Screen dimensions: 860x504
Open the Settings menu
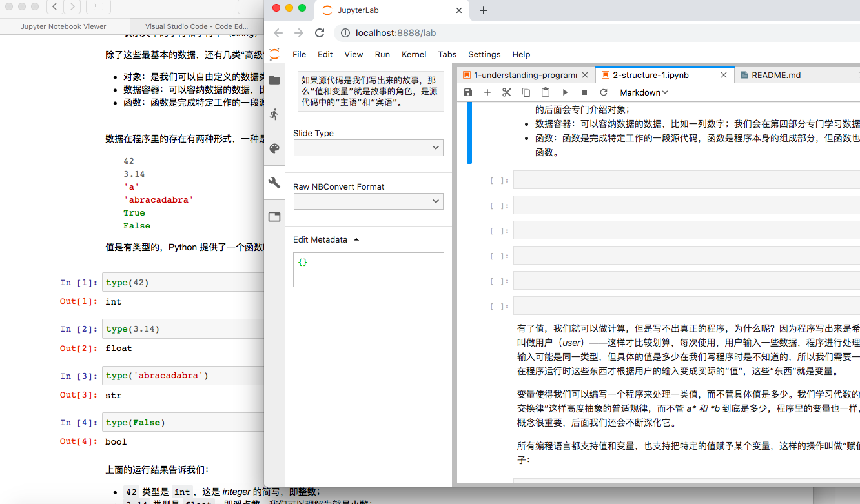click(484, 54)
